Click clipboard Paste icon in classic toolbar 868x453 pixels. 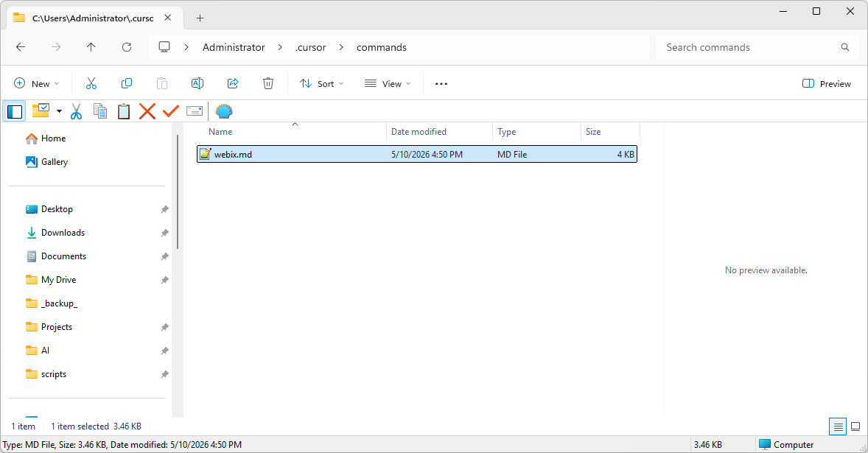click(x=124, y=111)
